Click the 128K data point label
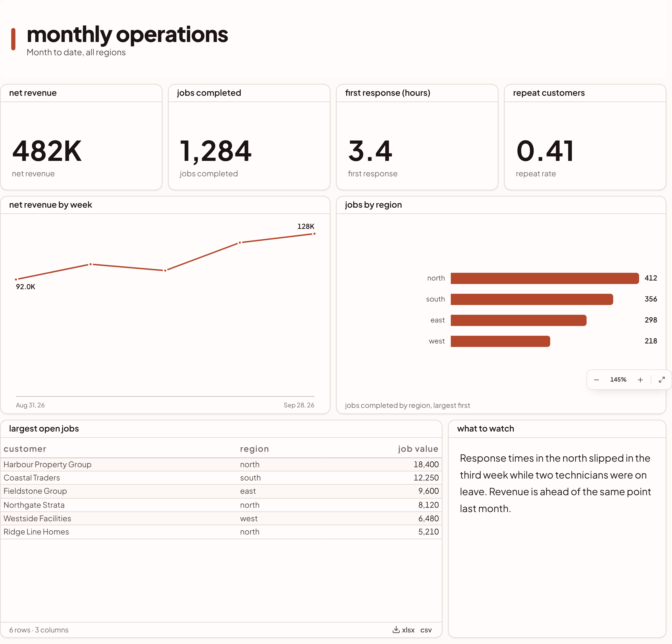 pos(306,226)
